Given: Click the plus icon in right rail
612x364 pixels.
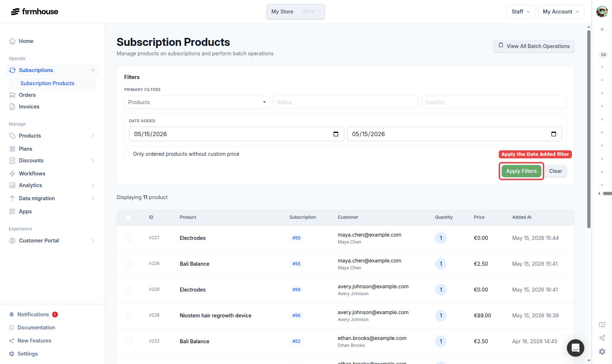Looking at the screenshot, I should (x=602, y=29).
